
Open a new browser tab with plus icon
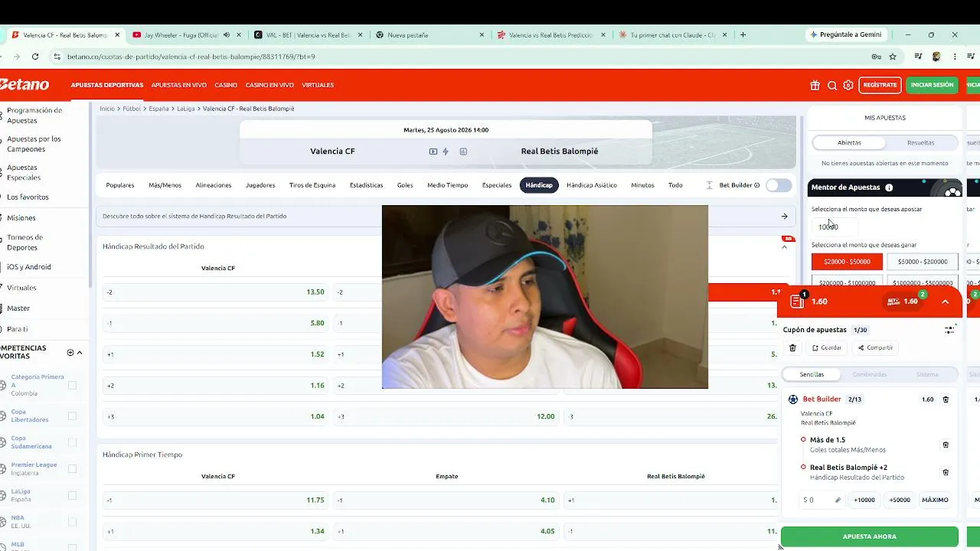pos(743,34)
